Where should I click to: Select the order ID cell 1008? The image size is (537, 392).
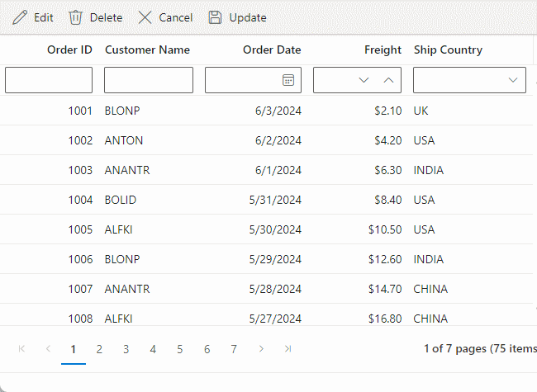pos(80,319)
